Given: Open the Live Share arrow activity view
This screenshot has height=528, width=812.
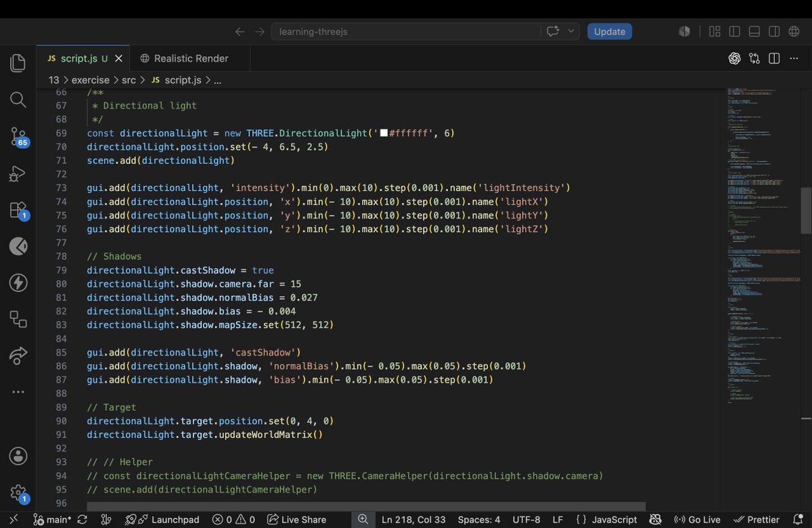Looking at the screenshot, I should [x=18, y=355].
